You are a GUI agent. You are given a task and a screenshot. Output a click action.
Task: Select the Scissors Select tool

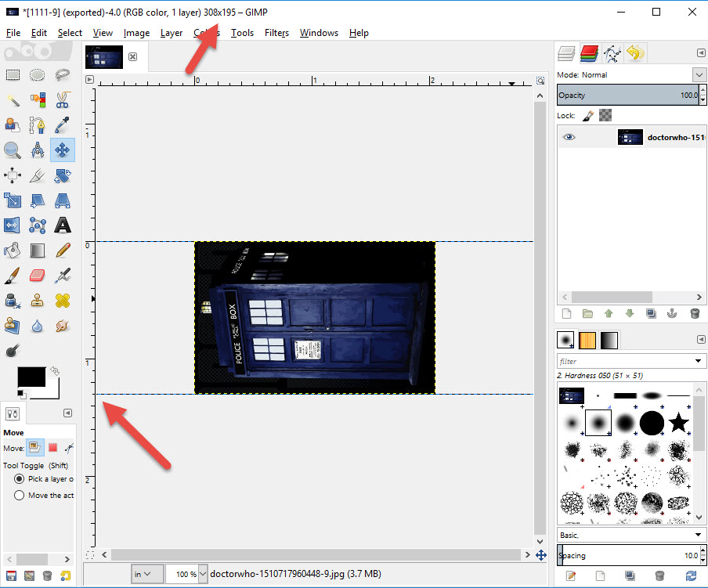[63, 99]
